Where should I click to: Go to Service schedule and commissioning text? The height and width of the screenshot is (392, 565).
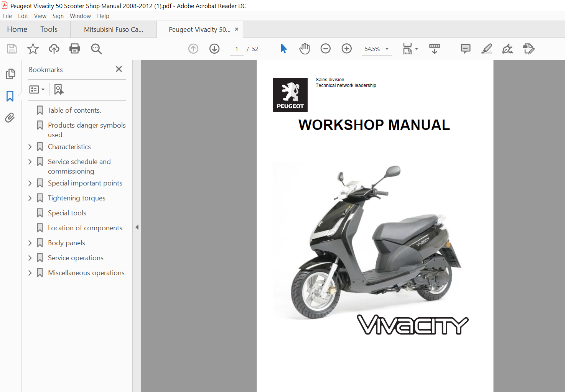pos(79,166)
